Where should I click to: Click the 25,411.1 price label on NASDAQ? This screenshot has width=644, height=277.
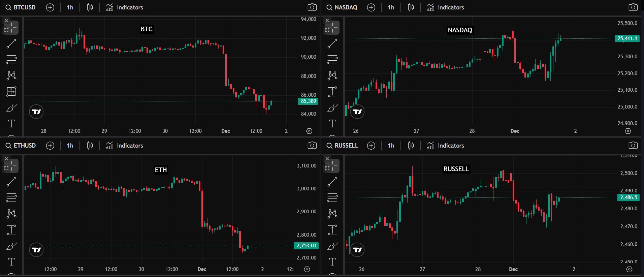pyautogui.click(x=627, y=38)
